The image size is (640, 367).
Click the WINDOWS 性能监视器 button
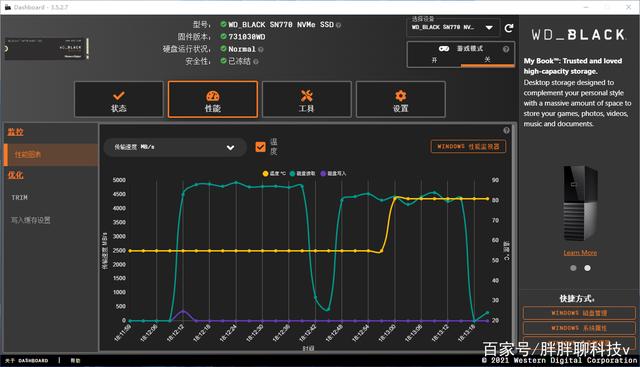point(468,147)
